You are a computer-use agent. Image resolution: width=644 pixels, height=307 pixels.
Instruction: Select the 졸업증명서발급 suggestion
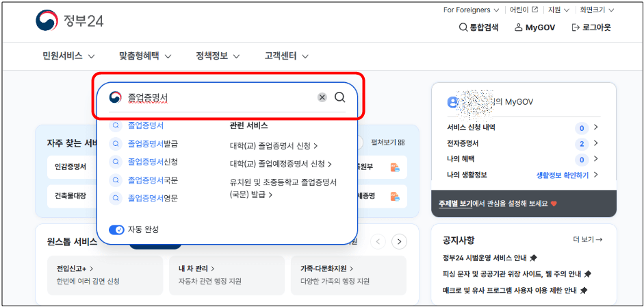[153, 143]
